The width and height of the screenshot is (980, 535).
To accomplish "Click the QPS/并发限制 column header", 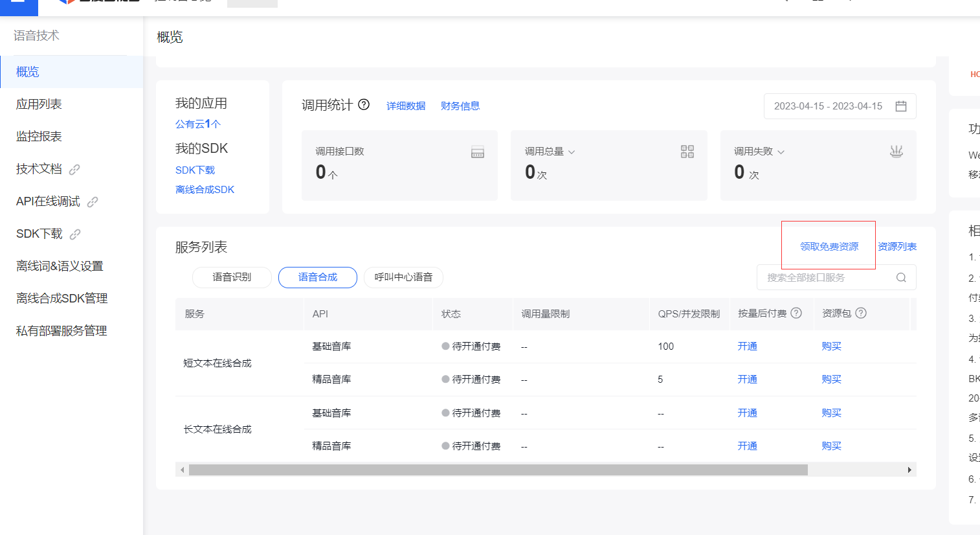I will coord(689,314).
